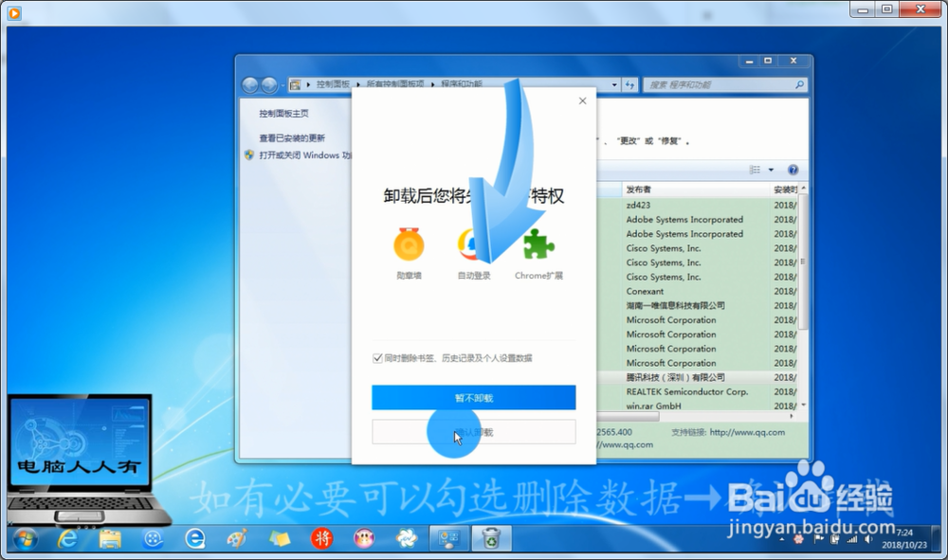Click the change view icon in Programs list
948x560 pixels.
(756, 170)
